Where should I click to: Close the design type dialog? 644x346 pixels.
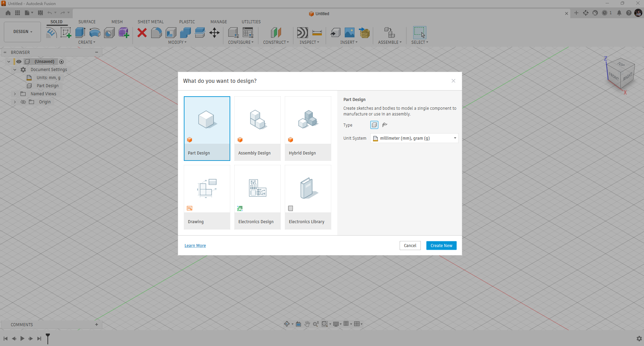point(453,81)
